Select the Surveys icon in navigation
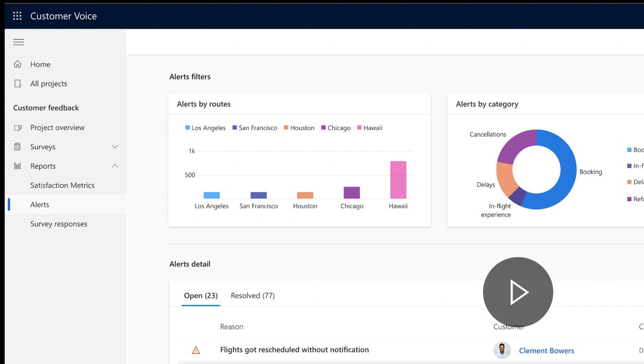Image resolution: width=644 pixels, height=364 pixels. tap(18, 147)
